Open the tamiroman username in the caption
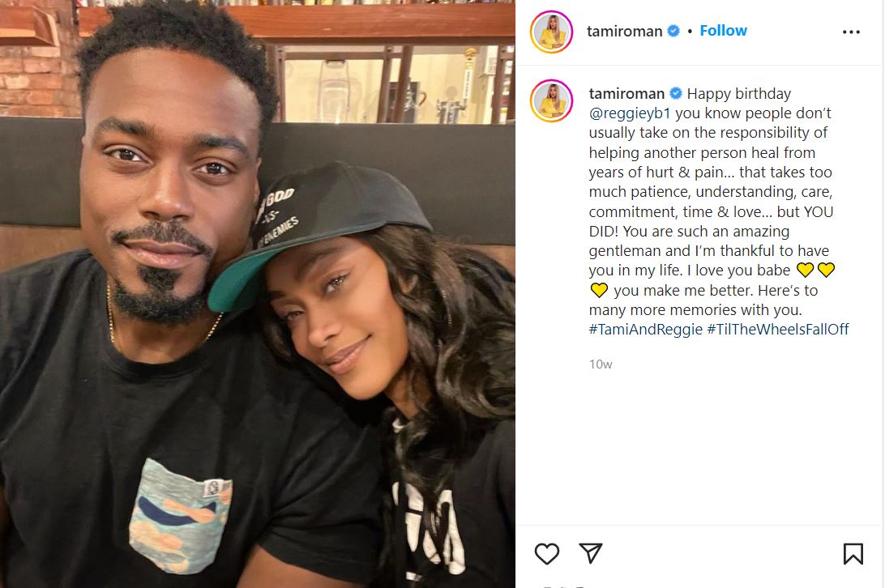This screenshot has width=885, height=588. (626, 93)
